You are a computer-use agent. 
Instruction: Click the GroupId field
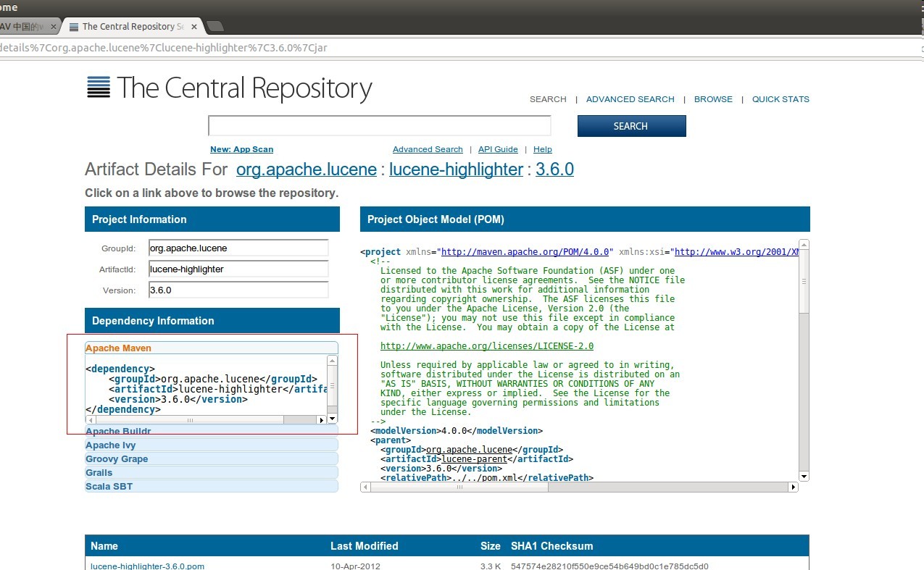coord(238,248)
